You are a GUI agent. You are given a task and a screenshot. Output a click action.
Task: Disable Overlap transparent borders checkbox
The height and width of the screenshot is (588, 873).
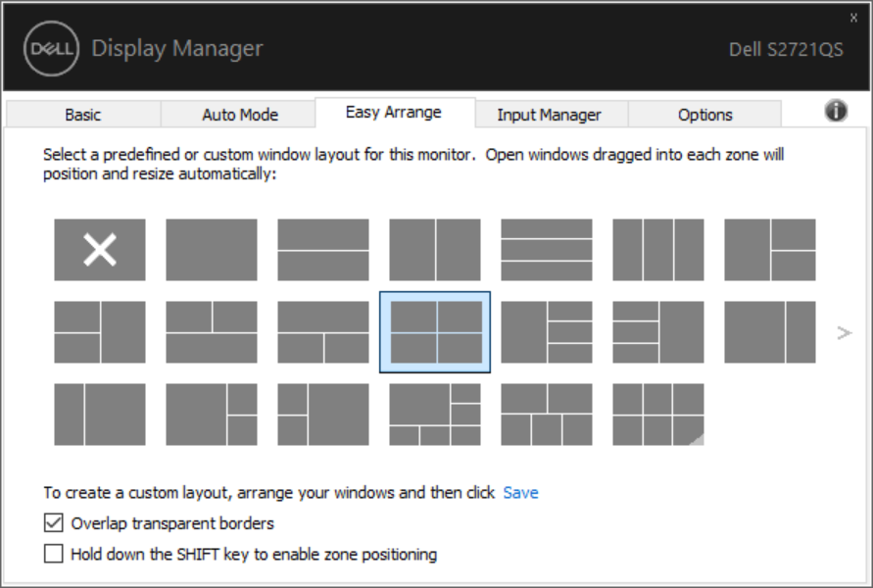point(54,523)
